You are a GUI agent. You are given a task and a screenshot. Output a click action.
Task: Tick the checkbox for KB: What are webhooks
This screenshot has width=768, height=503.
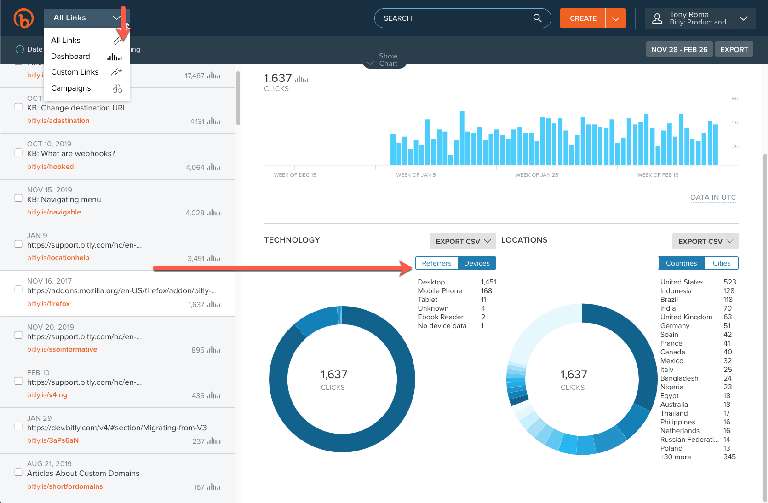[x=18, y=153]
